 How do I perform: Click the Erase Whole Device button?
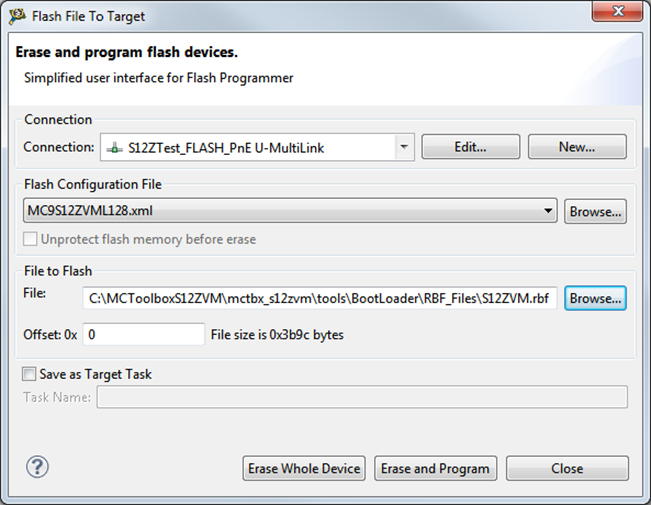tap(304, 468)
